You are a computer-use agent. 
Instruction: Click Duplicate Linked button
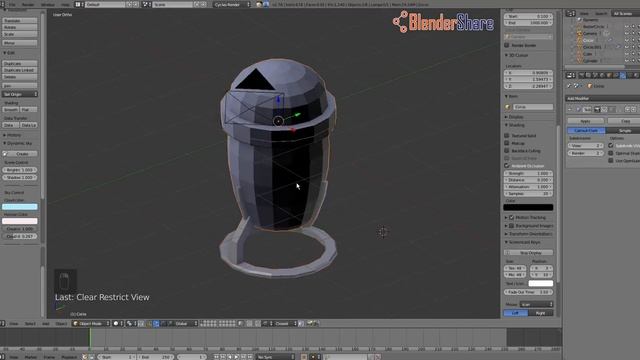click(20, 70)
